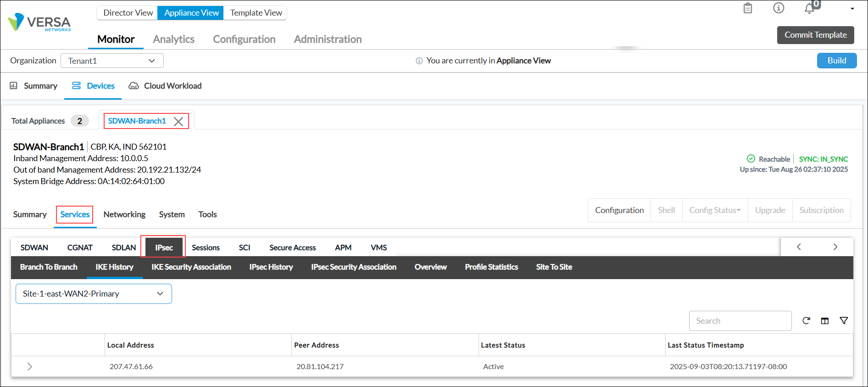Expand the 207.47.61.66 row
868x387 pixels.
tap(30, 366)
